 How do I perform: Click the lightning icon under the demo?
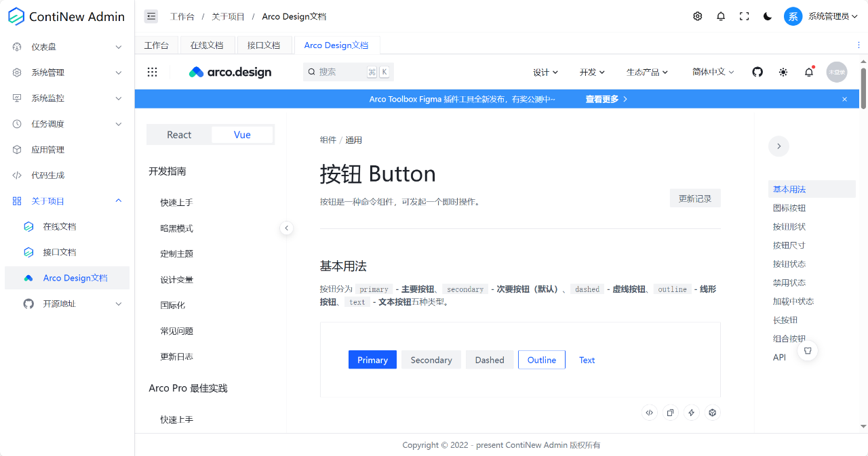692,412
